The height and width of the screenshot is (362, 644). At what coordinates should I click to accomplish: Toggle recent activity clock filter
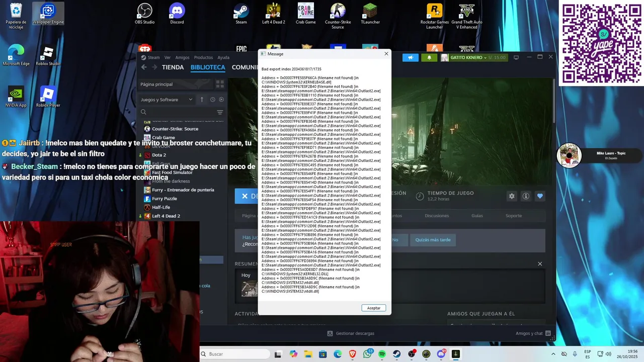[213, 100]
